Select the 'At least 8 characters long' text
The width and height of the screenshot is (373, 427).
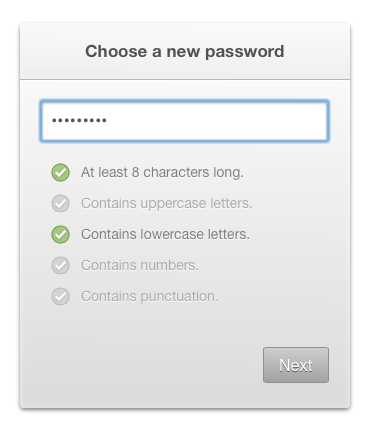162,172
